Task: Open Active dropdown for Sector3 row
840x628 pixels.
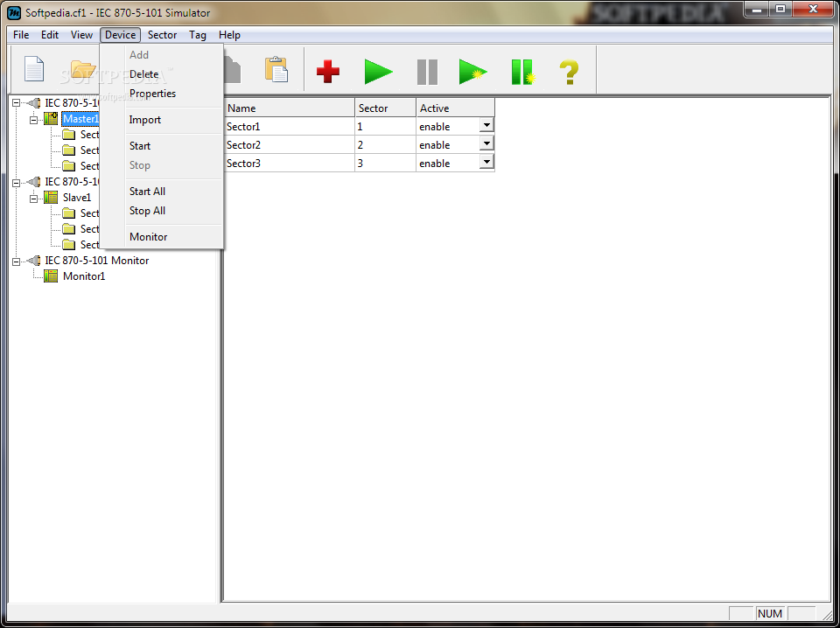Action: pos(486,162)
